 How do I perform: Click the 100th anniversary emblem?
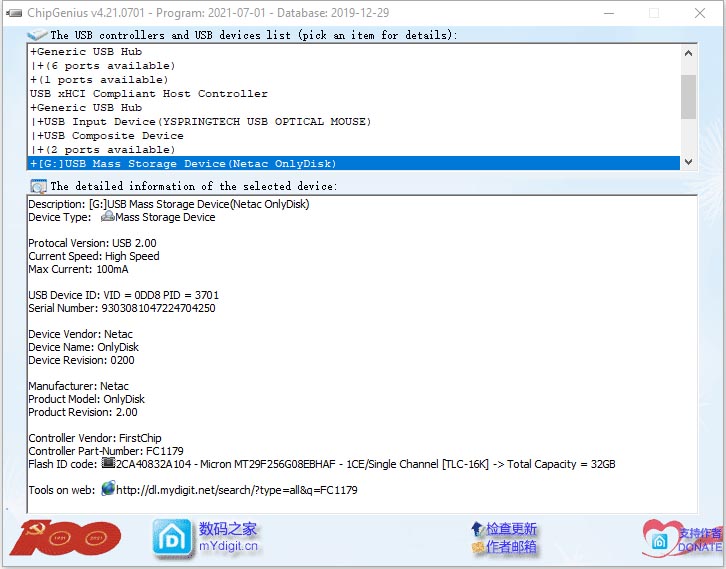65,538
